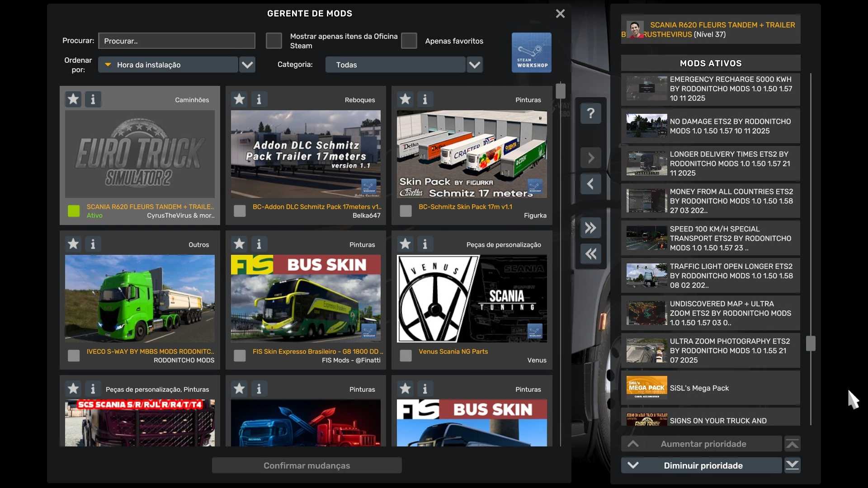Open info for IVECO S-WAY mod
This screenshot has width=868, height=488.
pyautogui.click(x=93, y=244)
